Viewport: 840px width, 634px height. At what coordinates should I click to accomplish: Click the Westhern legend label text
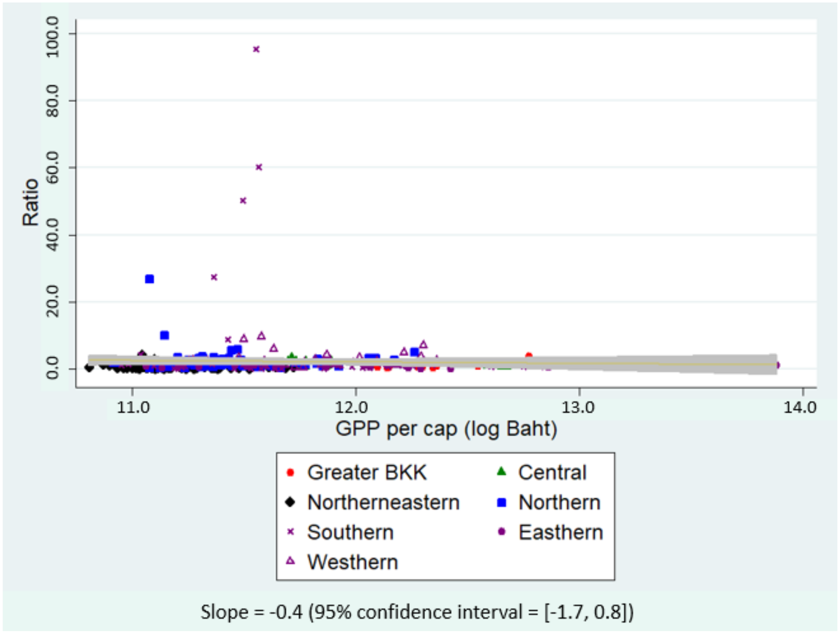tap(353, 562)
